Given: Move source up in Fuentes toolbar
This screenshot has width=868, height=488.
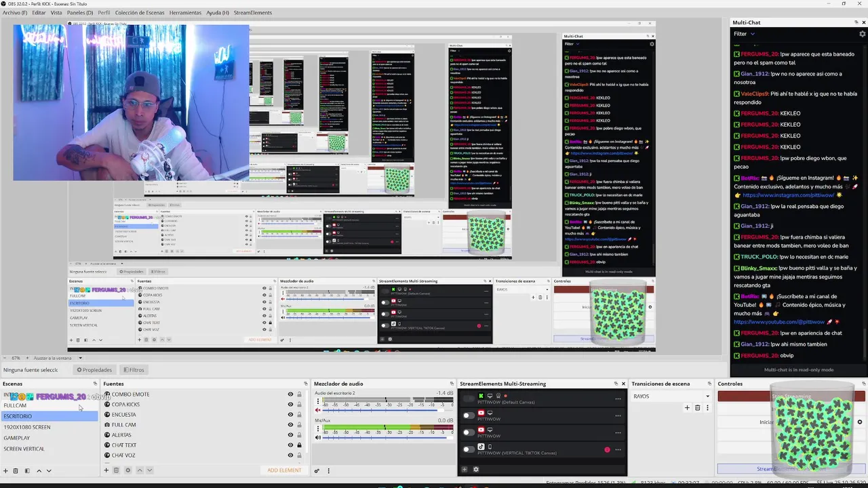Looking at the screenshot, I should (140, 470).
